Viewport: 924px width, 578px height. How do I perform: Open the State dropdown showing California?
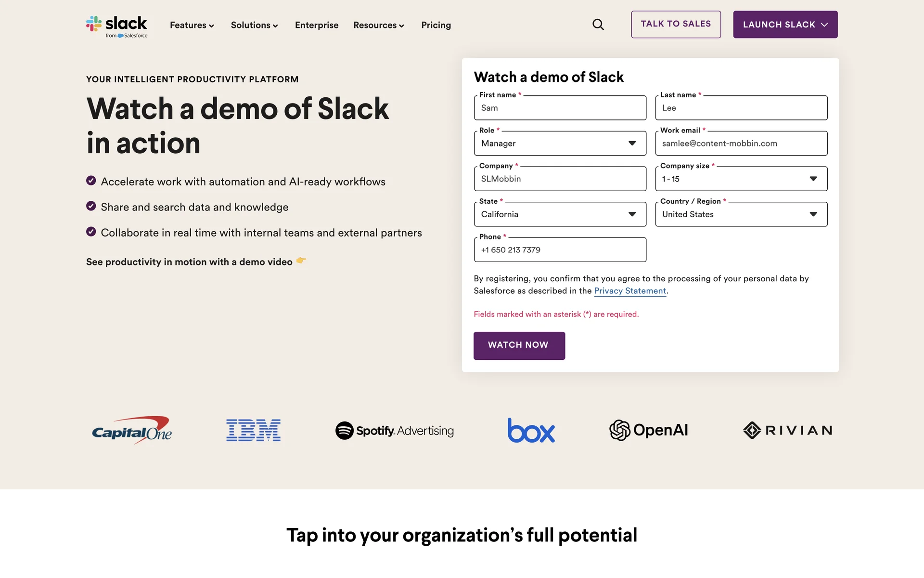[x=560, y=214]
